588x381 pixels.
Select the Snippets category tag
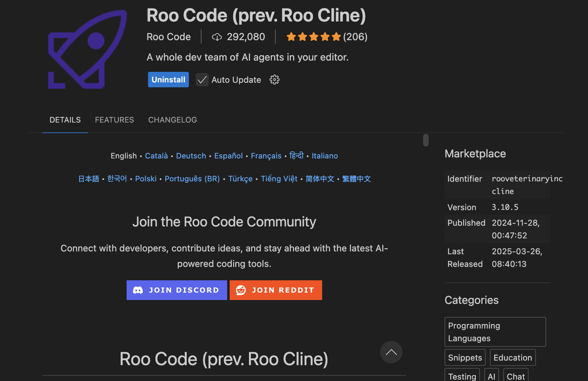(465, 358)
